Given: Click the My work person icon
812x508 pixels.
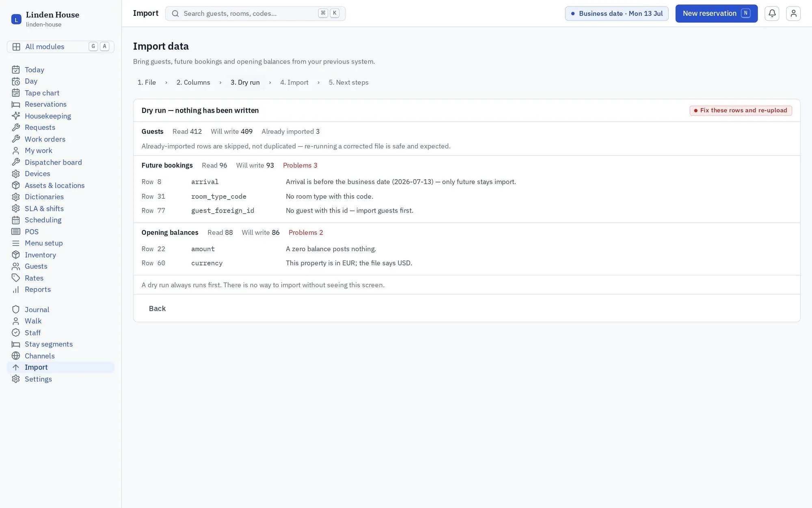Looking at the screenshot, I should 16,151.
